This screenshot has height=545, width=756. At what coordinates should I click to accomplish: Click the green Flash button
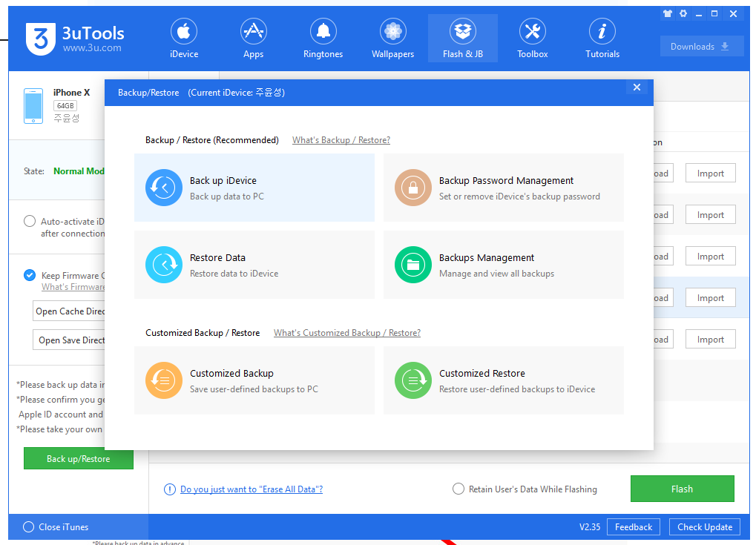(x=683, y=489)
